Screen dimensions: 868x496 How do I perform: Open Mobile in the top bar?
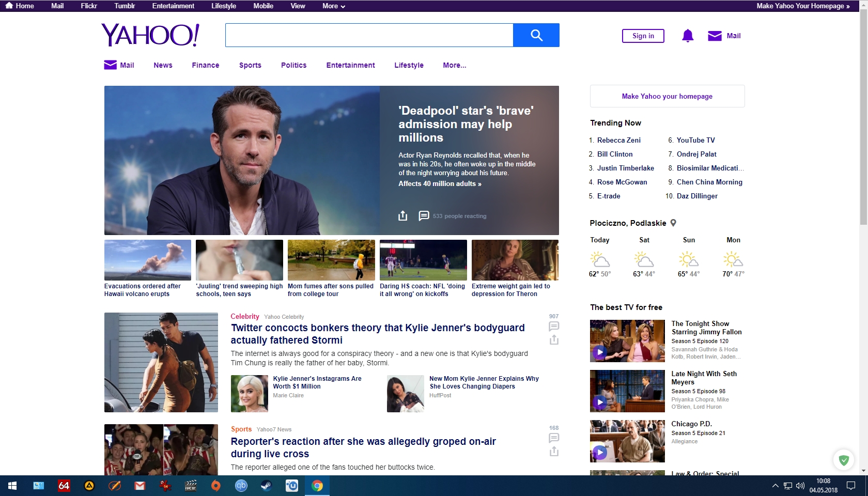coord(263,6)
